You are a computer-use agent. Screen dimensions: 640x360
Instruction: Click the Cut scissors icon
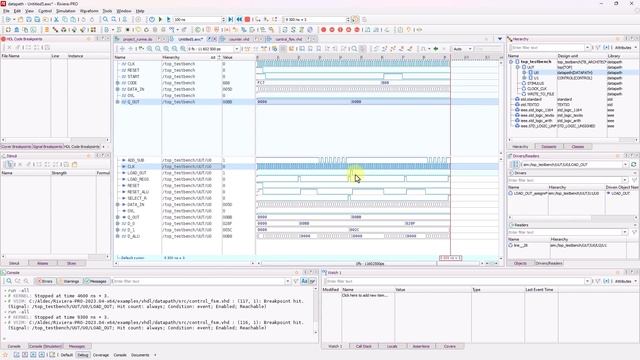(56, 20)
